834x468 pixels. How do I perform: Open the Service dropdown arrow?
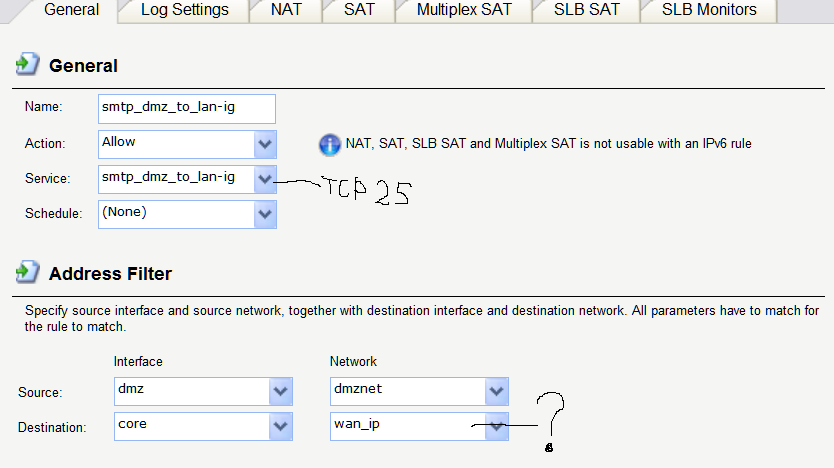[x=265, y=180]
